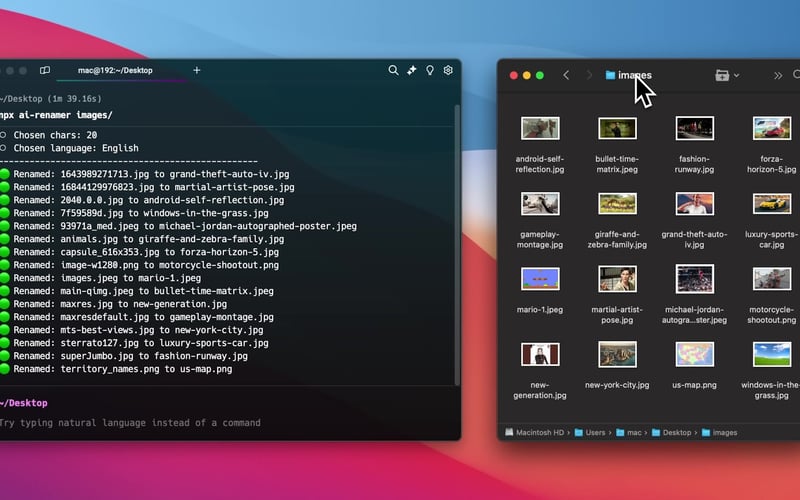The width and height of the screenshot is (800, 500).
Task: Select michael-jordan-autographed poster thumbnail
Action: (694, 279)
